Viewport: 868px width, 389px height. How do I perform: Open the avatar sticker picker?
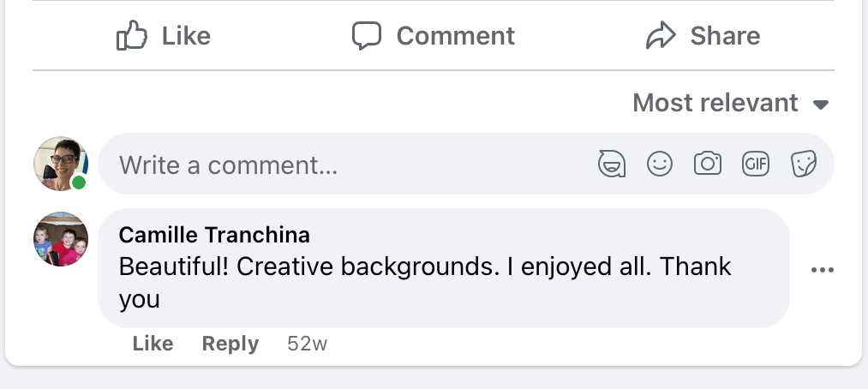(x=612, y=164)
